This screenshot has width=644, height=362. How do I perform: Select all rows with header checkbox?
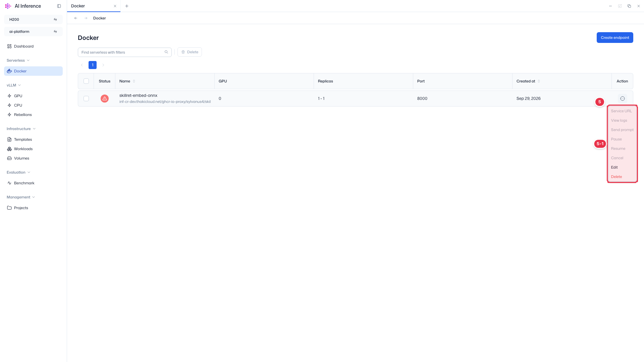(86, 81)
